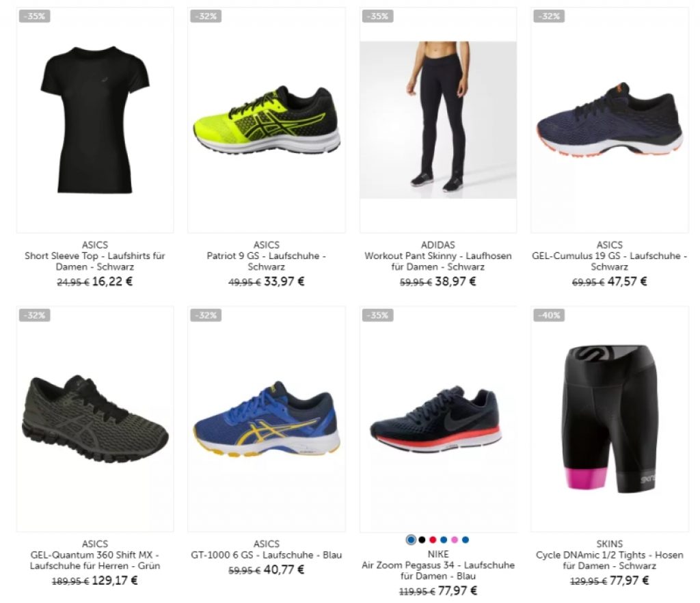
Task: View the Nike Air Zoom Pegasus 34 image
Action: point(438,418)
